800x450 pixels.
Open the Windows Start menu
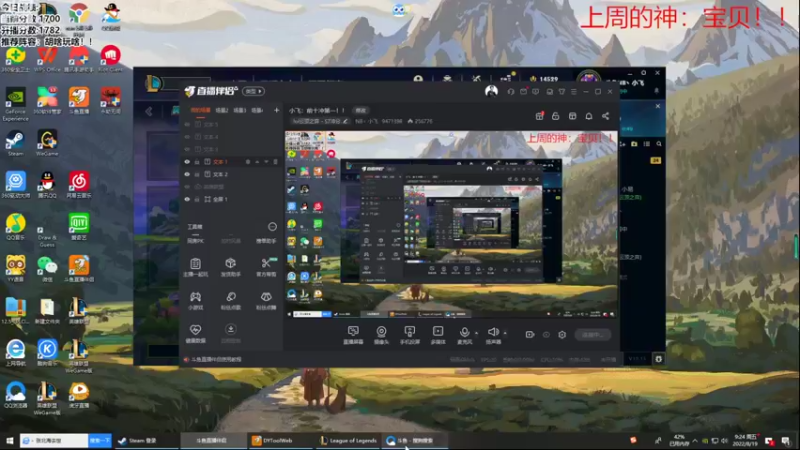click(x=10, y=440)
